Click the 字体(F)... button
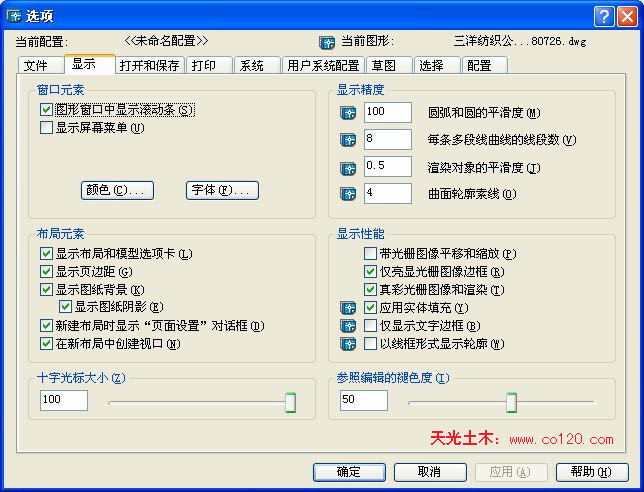644x492 pixels. click(222, 190)
